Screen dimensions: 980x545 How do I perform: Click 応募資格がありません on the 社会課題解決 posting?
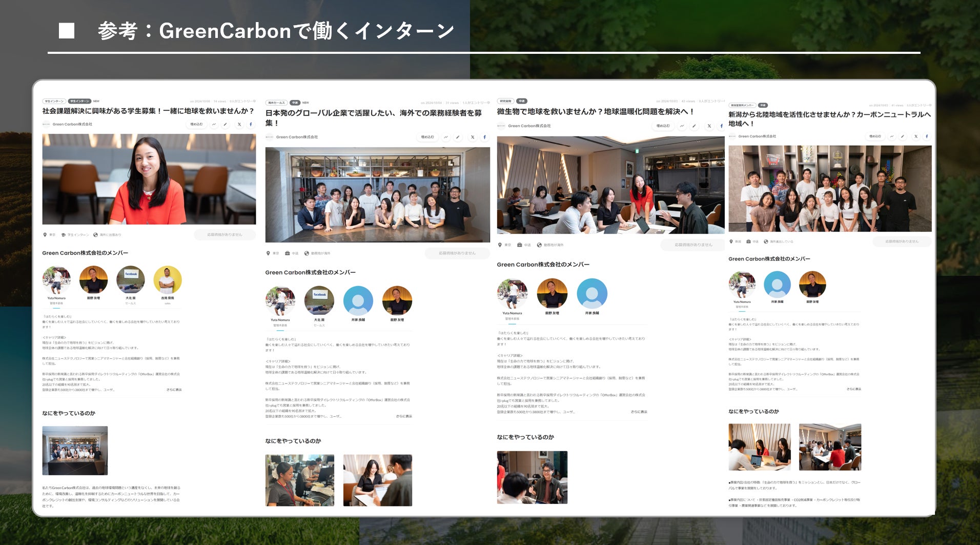tap(224, 235)
